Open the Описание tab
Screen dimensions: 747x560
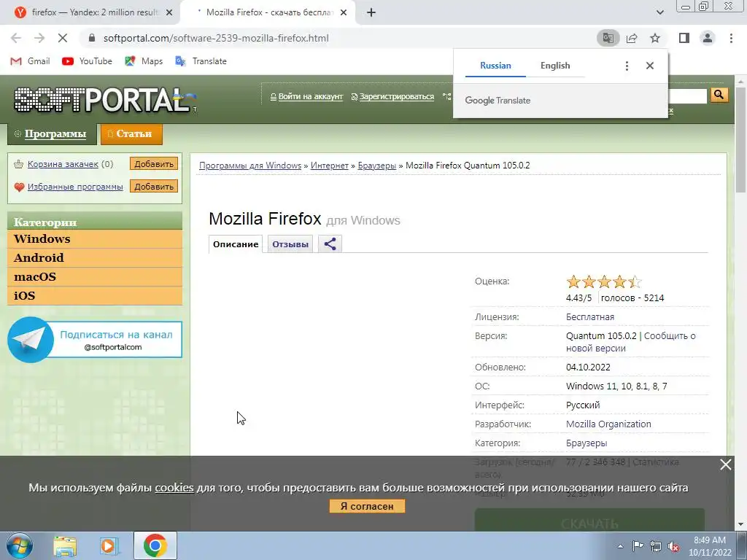point(236,244)
